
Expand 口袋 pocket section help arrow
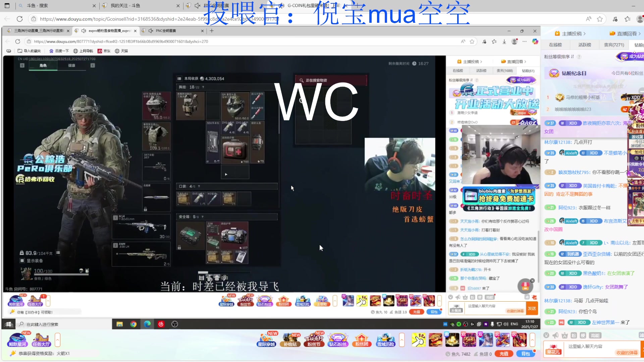coord(199,186)
